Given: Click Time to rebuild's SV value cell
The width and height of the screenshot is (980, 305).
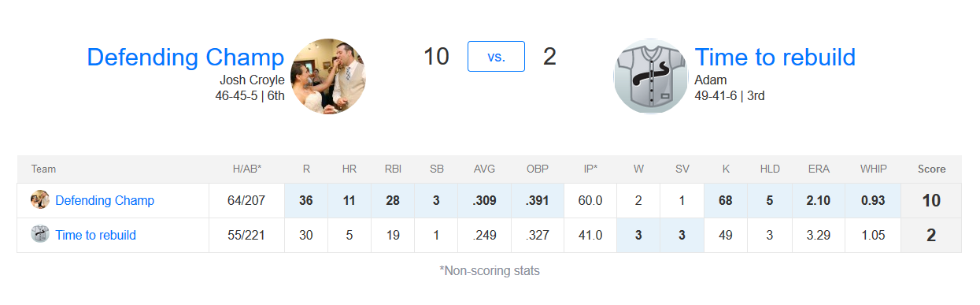Looking at the screenshot, I should click(682, 235).
